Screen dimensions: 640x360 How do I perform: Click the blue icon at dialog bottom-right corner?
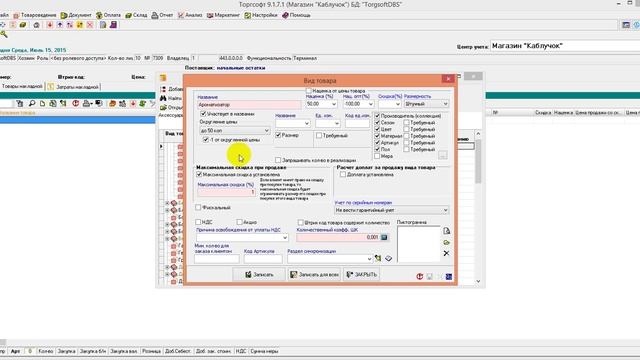click(x=449, y=276)
